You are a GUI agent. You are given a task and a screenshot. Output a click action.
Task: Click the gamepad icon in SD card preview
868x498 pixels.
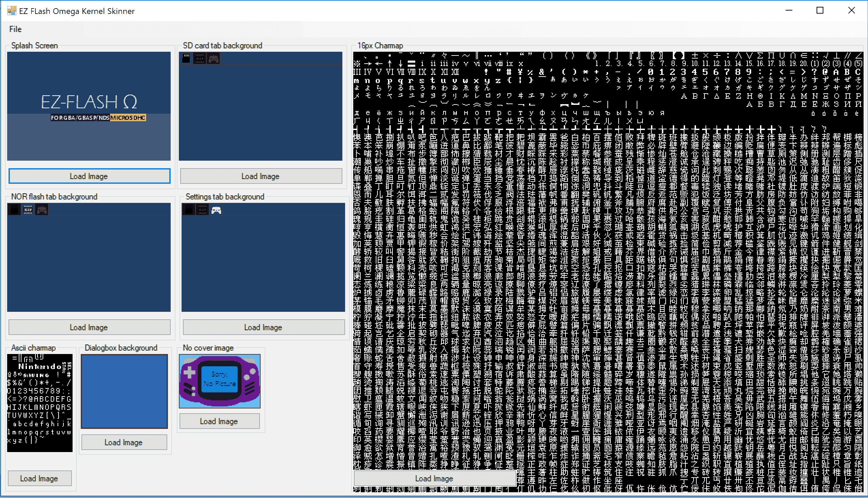click(214, 59)
